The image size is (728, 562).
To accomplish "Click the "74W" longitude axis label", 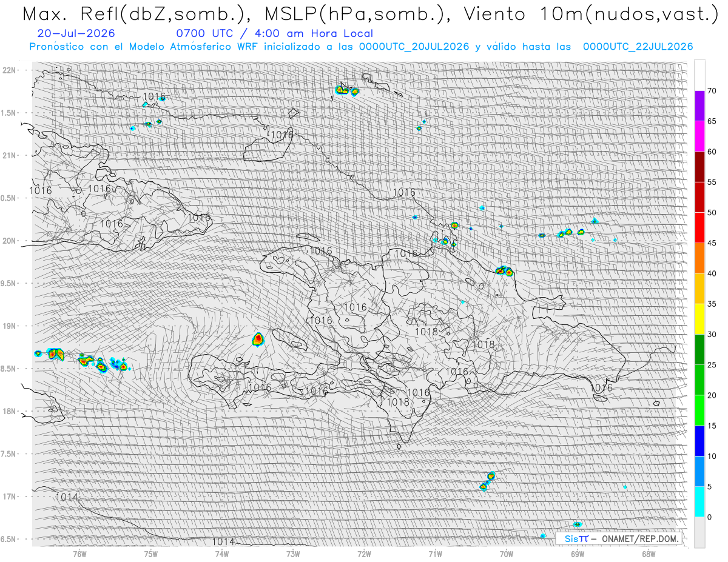I will coord(222,554).
